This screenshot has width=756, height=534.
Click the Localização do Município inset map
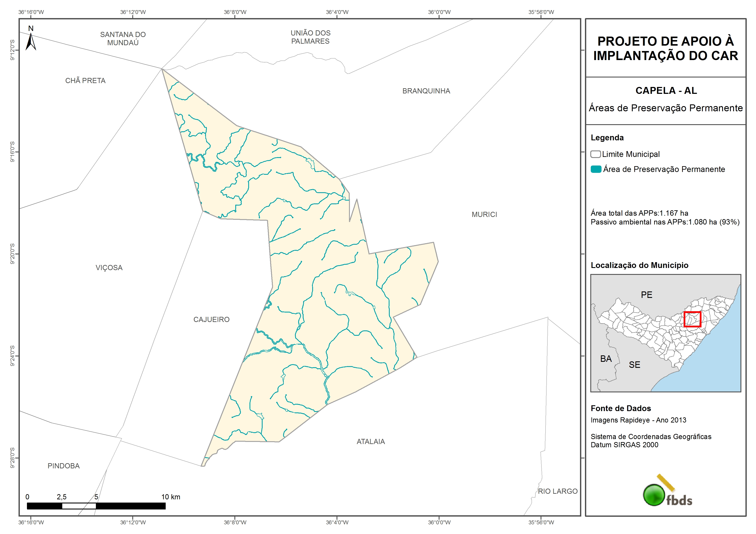tap(666, 333)
